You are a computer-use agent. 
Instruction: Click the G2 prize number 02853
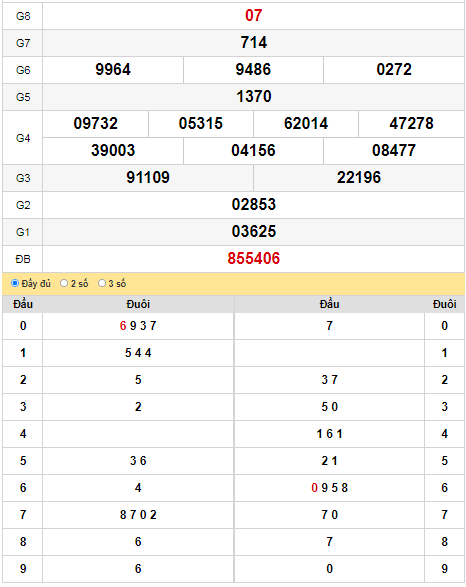pos(253,204)
